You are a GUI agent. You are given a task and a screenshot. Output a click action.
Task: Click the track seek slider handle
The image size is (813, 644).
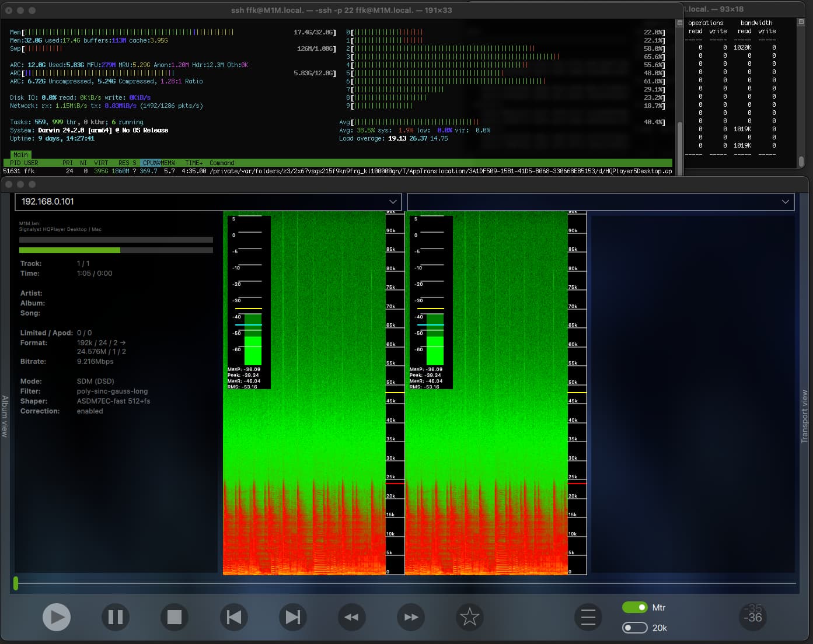[16, 583]
